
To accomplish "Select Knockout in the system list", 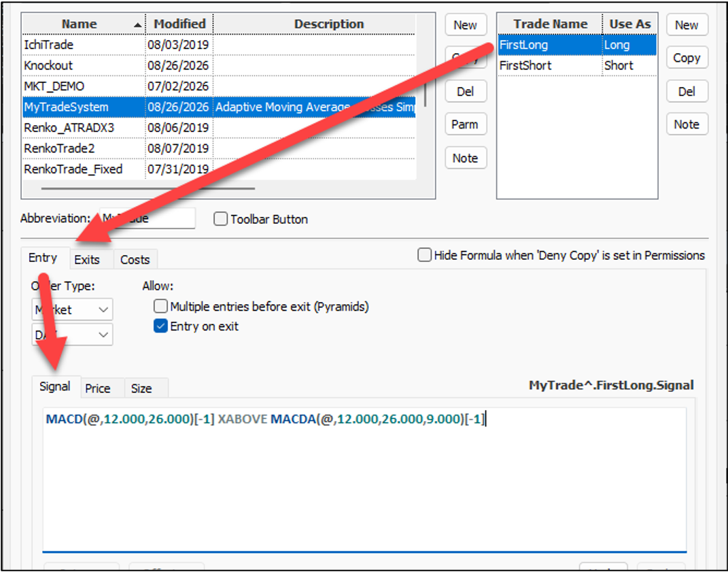I will point(218,65).
